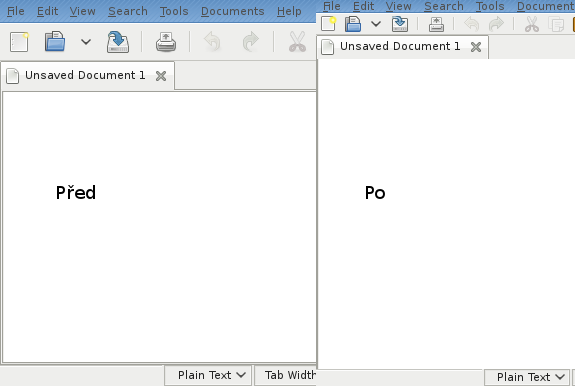Copy icon in right window toolbar
Screen dimensions: 575x386
point(556,25)
